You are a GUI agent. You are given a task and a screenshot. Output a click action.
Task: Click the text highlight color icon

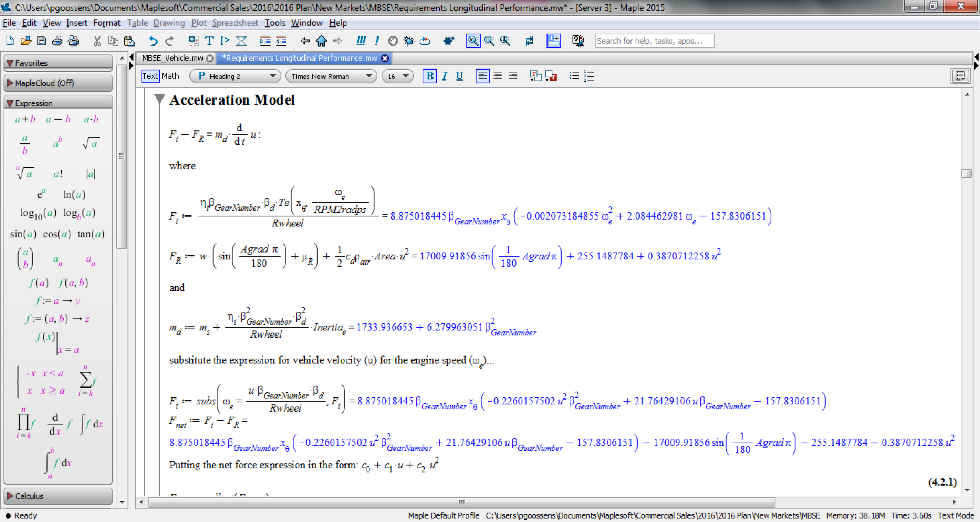click(551, 76)
